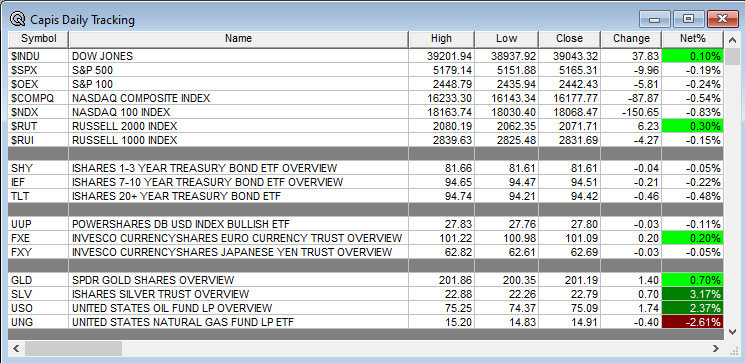Click the dark red -2.61% cell

click(x=692, y=322)
